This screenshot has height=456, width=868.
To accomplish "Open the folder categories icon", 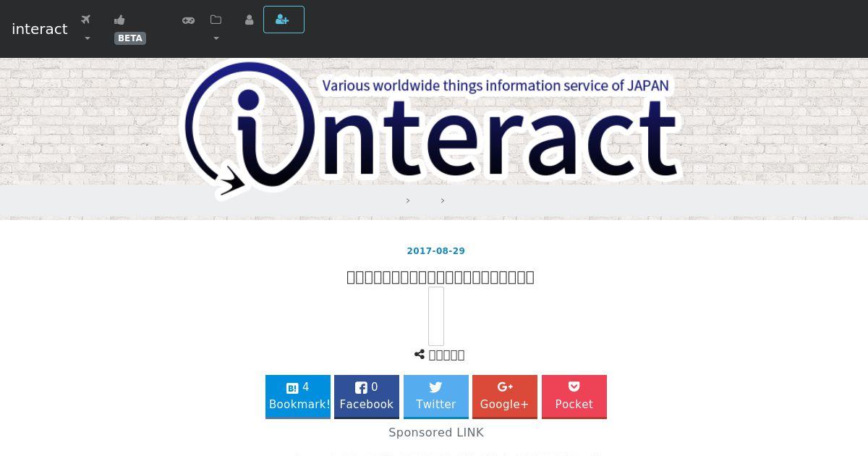I will pyautogui.click(x=216, y=20).
